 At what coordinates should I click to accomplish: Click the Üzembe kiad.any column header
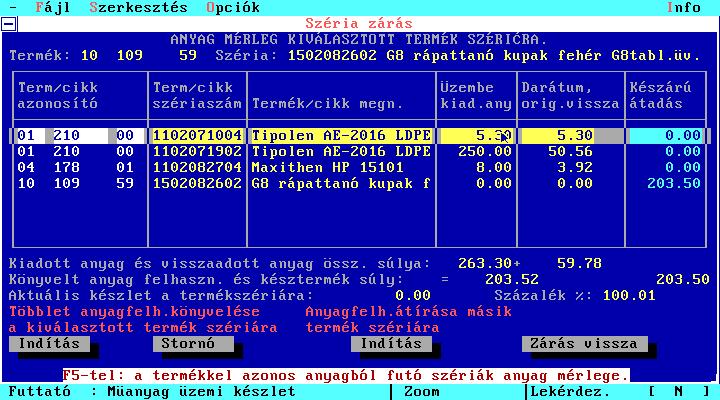(x=476, y=96)
